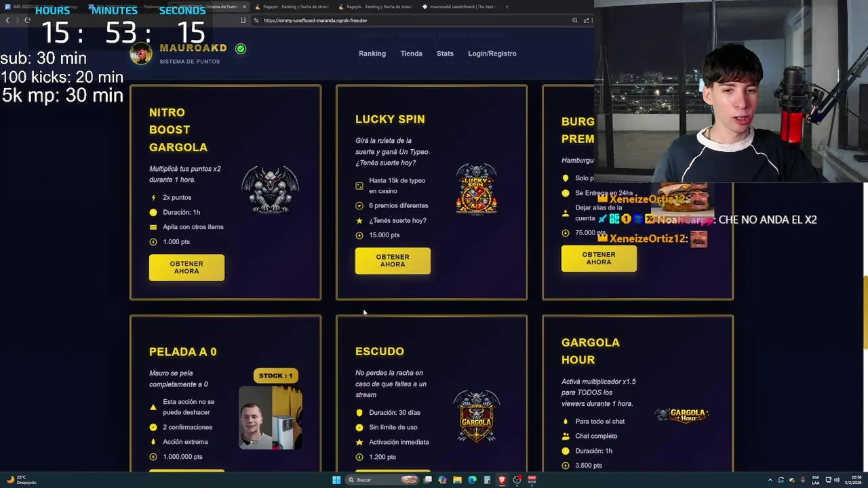Screen dimensions: 868x488
Task: Click the MAUROAKD avatar logo in the header
Action: click(141, 54)
